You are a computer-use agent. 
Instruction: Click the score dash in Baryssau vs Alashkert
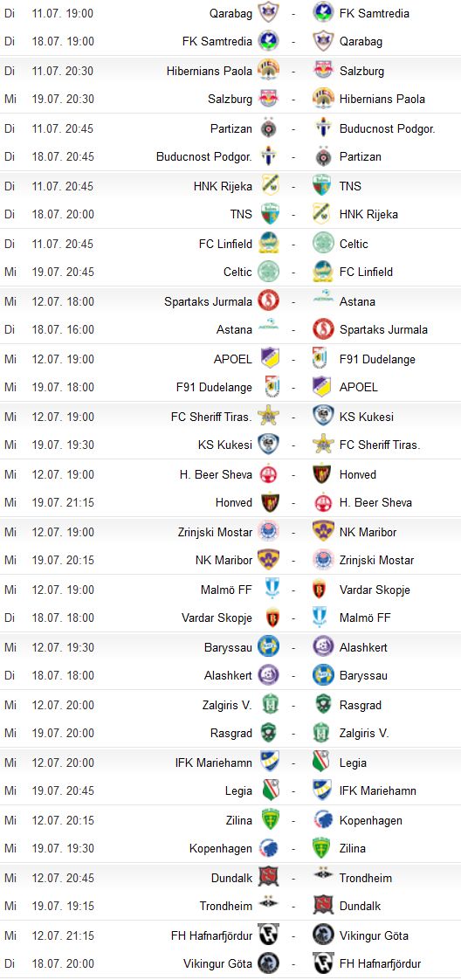point(293,647)
